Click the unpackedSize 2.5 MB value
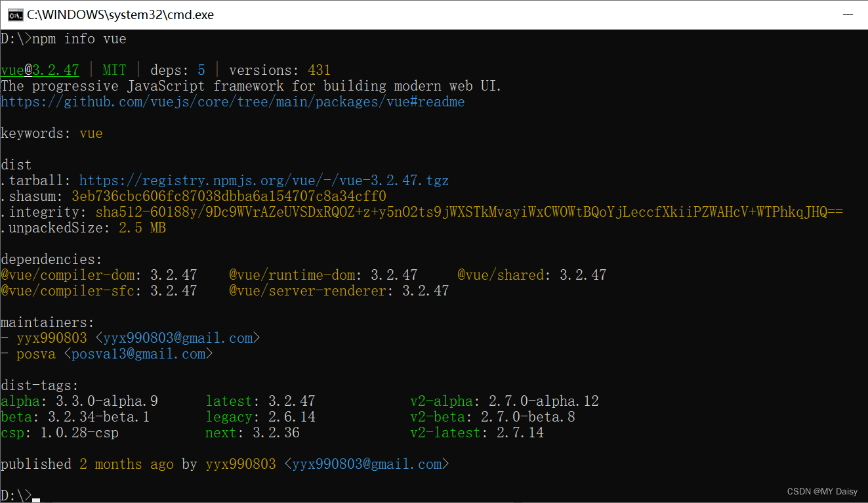 click(142, 228)
